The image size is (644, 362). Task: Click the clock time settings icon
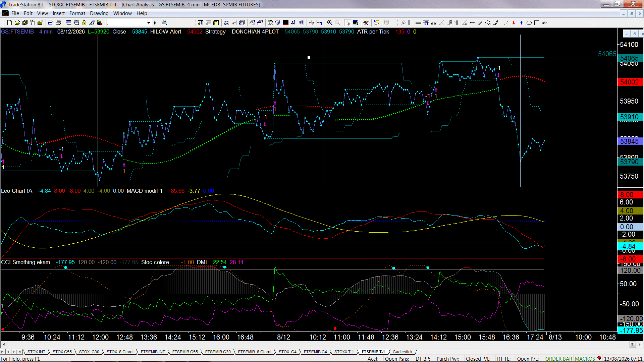tap(270, 23)
